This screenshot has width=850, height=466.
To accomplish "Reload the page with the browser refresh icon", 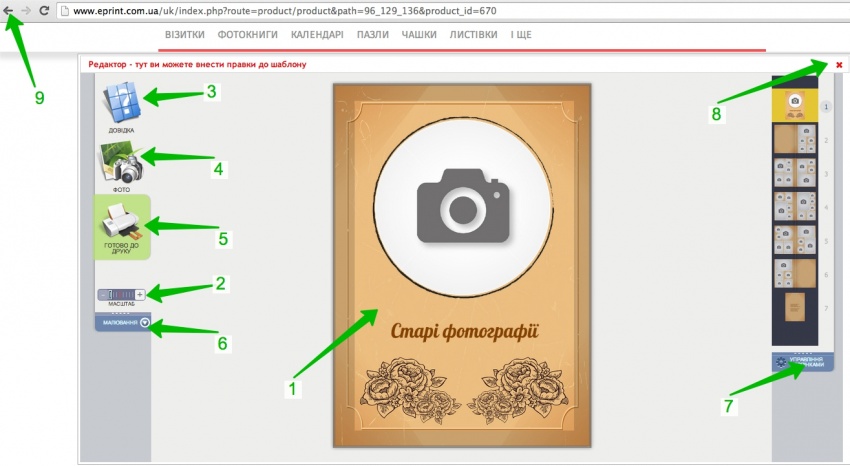I will pos(44,10).
